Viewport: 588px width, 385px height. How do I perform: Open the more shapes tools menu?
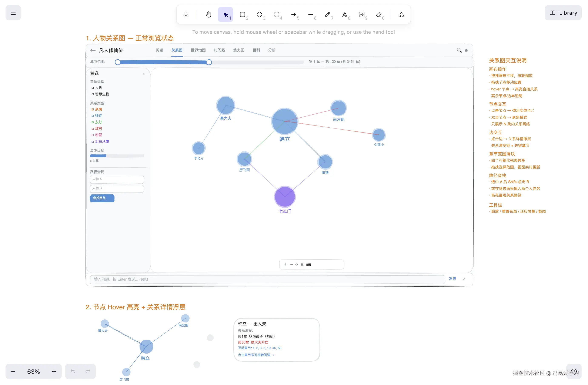401,14
